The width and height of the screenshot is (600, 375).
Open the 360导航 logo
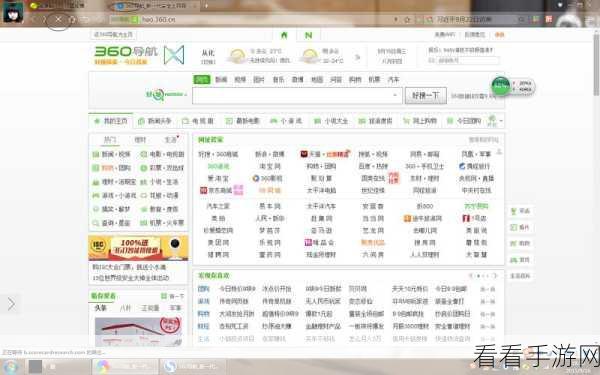(126, 51)
